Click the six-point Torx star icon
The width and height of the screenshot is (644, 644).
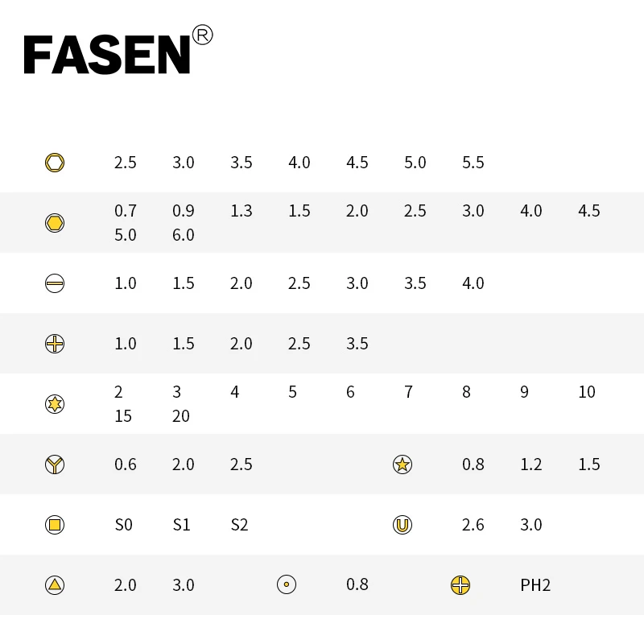[55, 404]
